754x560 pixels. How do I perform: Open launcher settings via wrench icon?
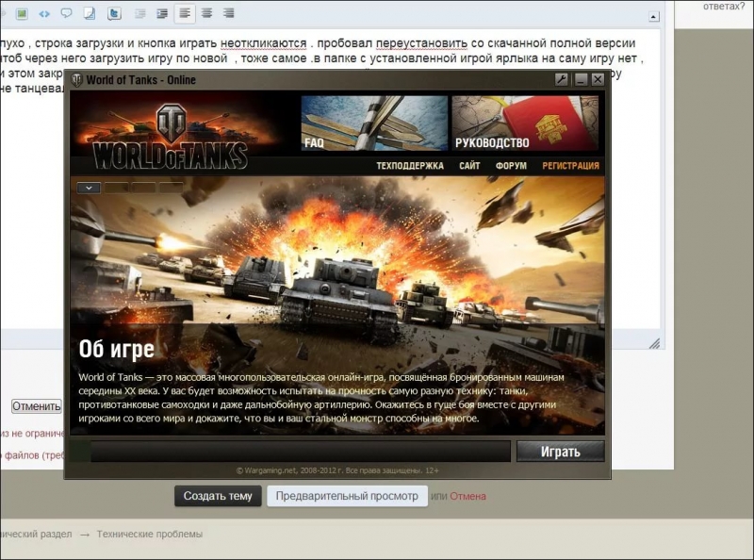pyautogui.click(x=562, y=79)
